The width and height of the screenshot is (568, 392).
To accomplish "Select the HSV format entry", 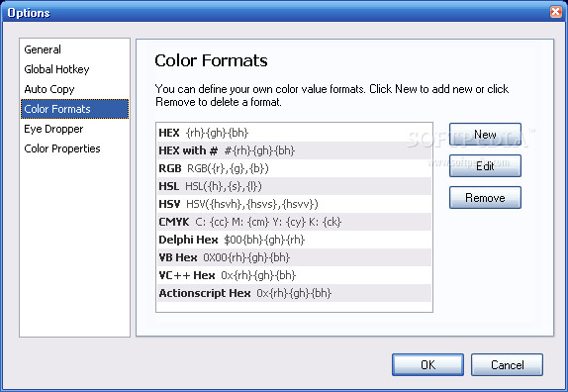I will (294, 204).
